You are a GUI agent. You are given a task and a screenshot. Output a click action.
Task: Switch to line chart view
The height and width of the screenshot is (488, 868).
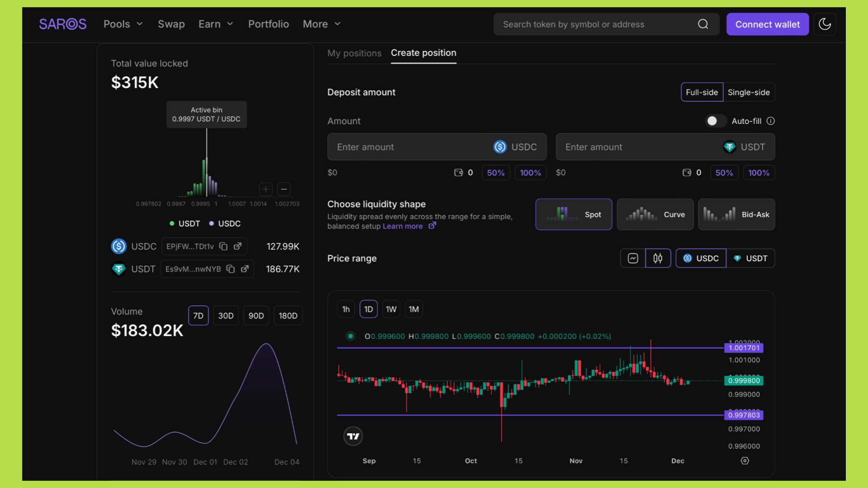coord(633,258)
